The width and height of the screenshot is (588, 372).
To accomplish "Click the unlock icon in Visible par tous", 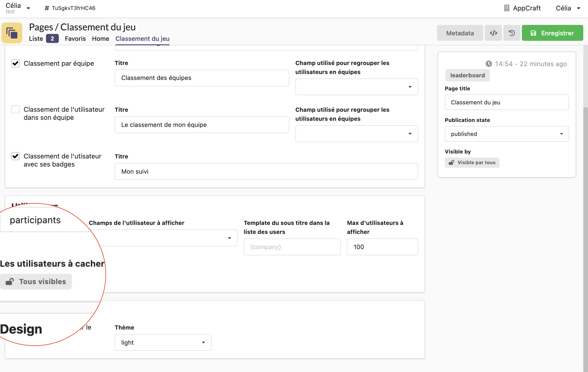I will pyautogui.click(x=451, y=163).
